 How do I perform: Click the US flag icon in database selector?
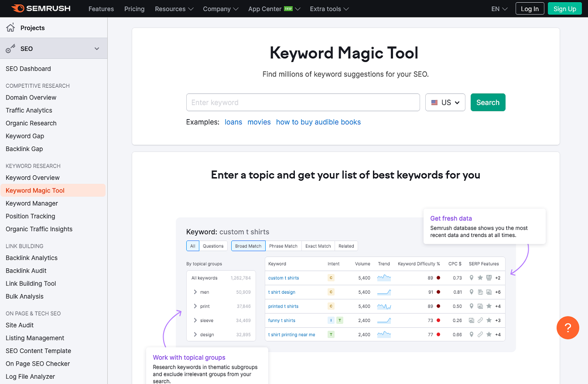(x=434, y=103)
